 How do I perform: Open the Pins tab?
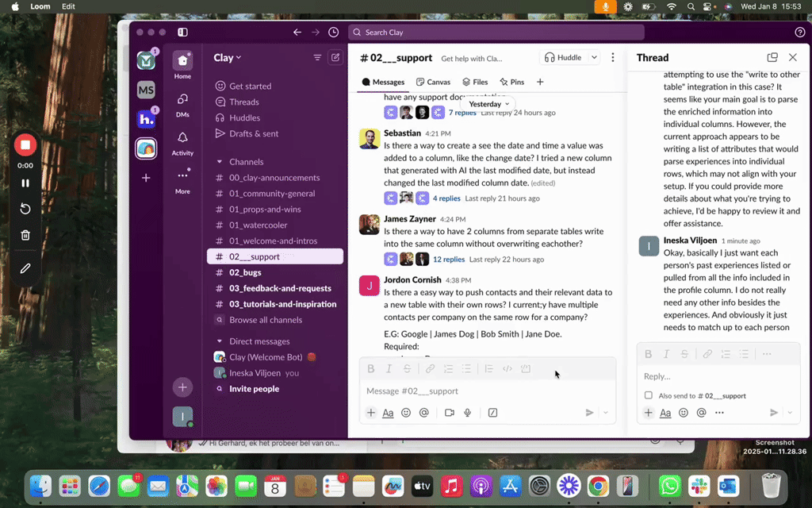point(511,82)
